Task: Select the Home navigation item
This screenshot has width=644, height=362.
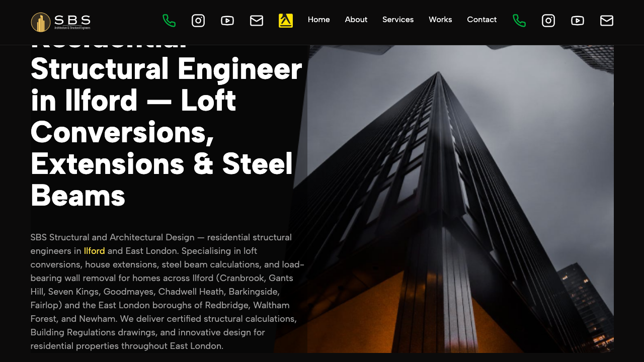Action: pos(318,20)
